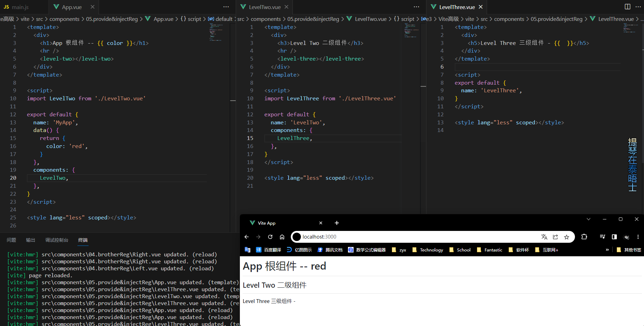This screenshot has width=644, height=326.
Task: Open the 百度翻译 bookmark
Action: click(x=268, y=250)
